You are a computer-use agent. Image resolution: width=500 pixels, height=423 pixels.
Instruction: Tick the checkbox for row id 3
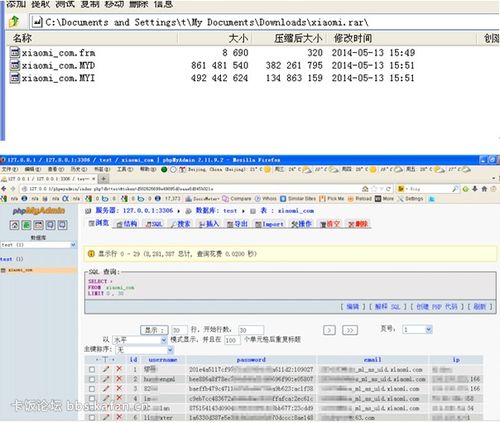pyautogui.click(x=92, y=389)
